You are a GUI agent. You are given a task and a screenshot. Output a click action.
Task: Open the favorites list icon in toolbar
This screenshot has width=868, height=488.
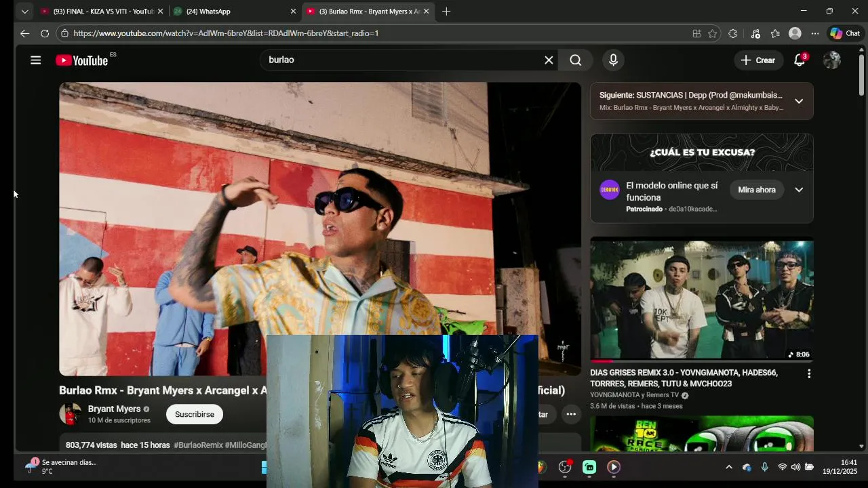[x=775, y=33]
